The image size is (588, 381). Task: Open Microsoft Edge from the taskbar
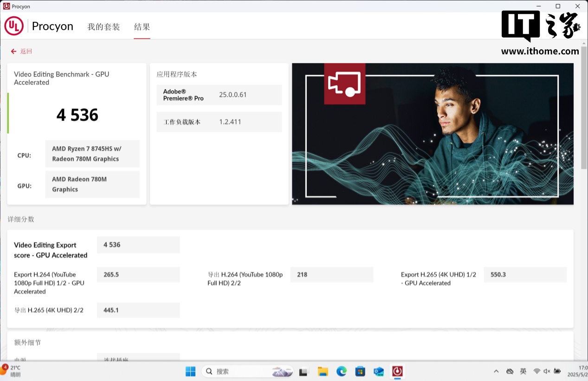pyautogui.click(x=341, y=371)
